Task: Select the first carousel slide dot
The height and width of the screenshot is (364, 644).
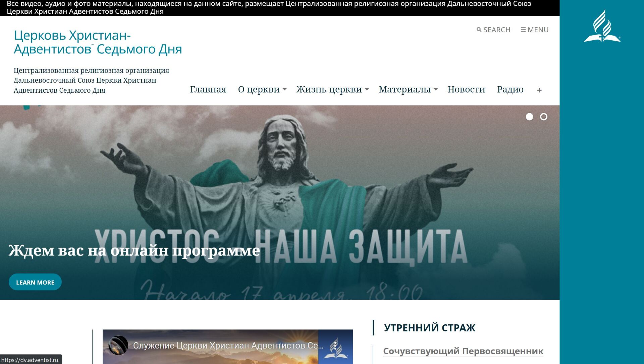Action: 529,117
